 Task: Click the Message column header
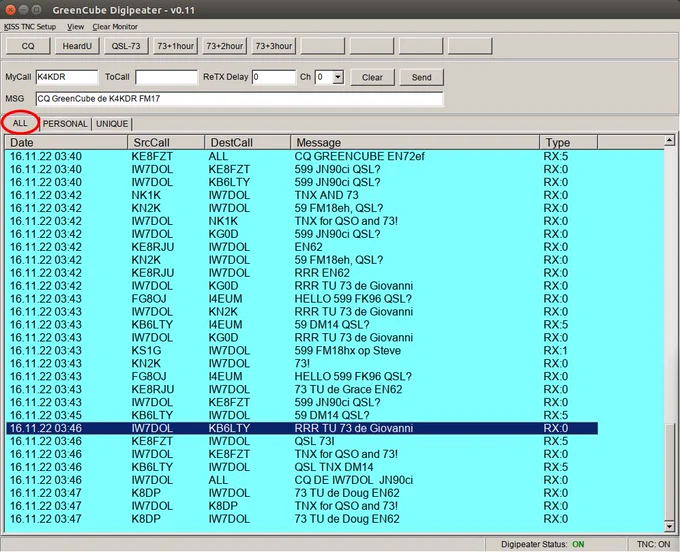click(x=415, y=142)
